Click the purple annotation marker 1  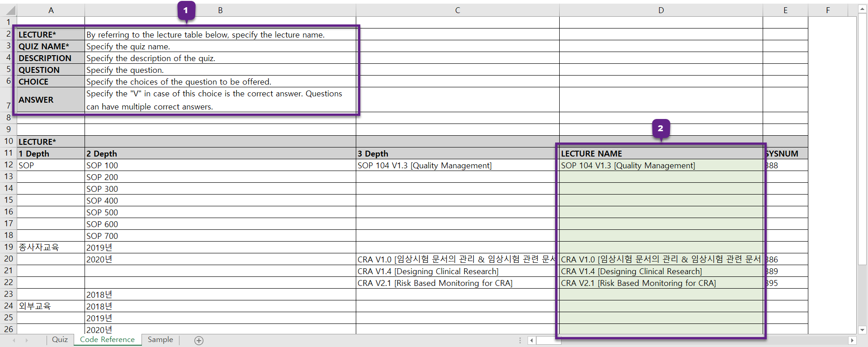186,10
